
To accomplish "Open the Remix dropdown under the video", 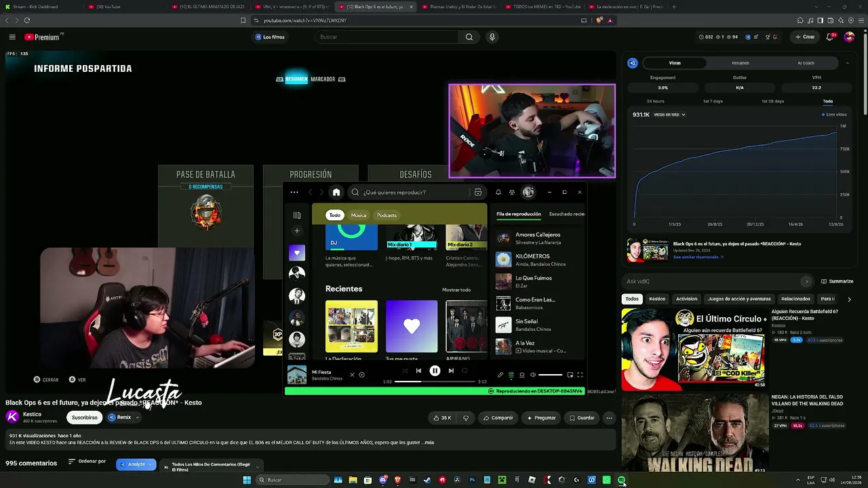I will coord(123,418).
